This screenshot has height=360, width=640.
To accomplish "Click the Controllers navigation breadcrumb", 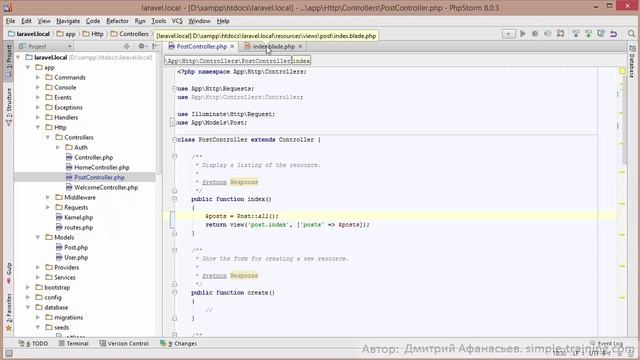I will coord(130,34).
